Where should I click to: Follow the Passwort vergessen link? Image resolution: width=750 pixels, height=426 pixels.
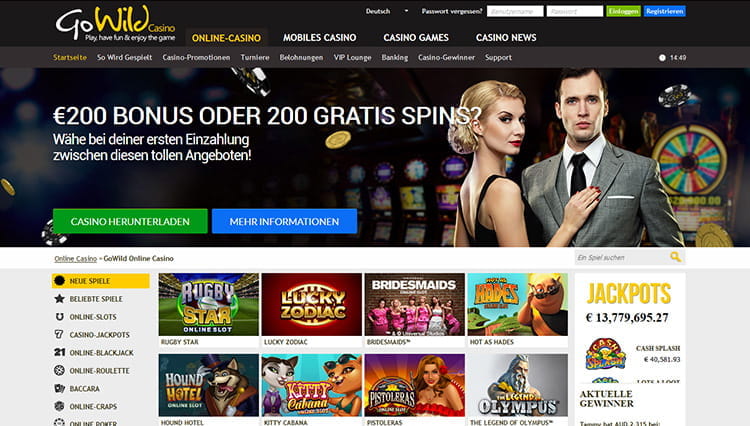point(452,11)
